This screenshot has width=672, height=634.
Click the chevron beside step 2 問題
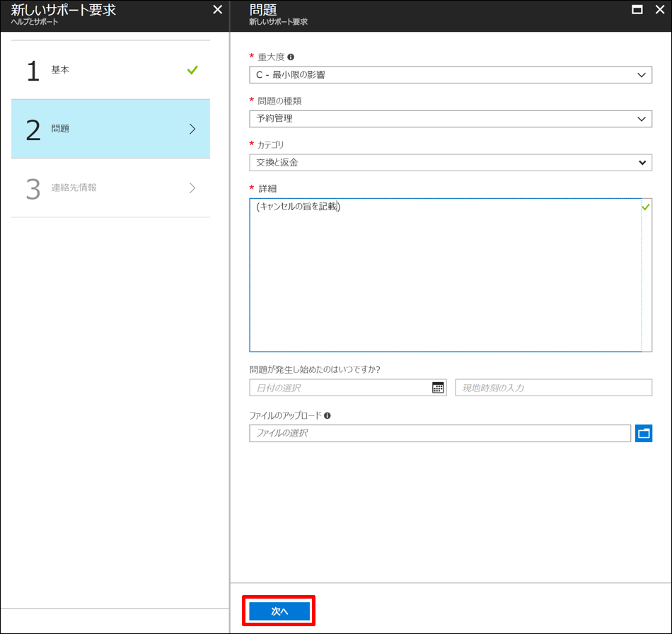(x=192, y=129)
